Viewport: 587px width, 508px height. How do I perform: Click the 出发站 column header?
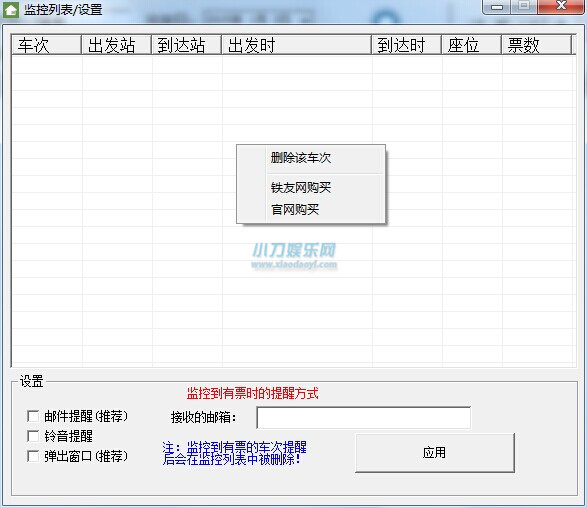click(116, 45)
